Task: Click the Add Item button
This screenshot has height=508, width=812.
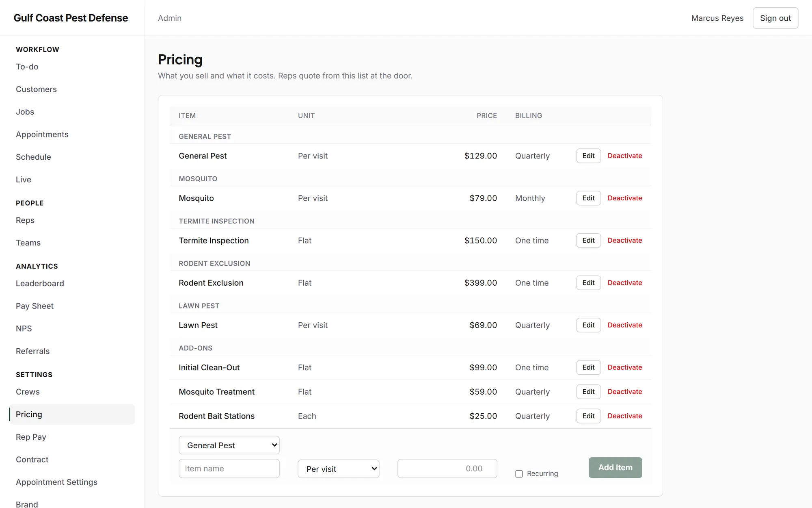Action: pyautogui.click(x=615, y=468)
